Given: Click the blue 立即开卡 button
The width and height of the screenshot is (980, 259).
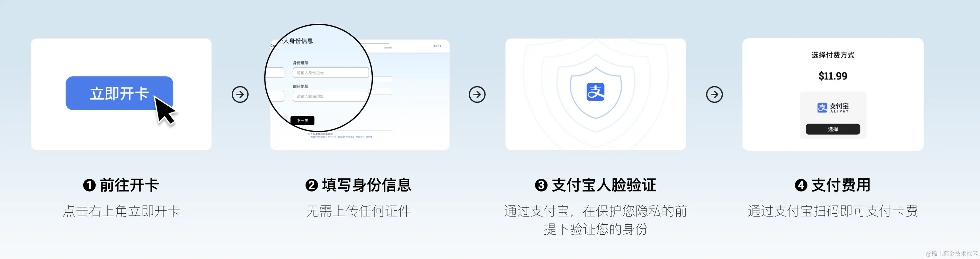Looking at the screenshot, I should pos(119,93).
